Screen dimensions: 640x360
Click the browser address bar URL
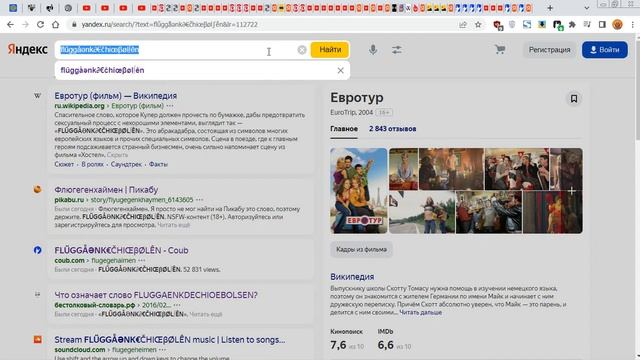pos(169,24)
